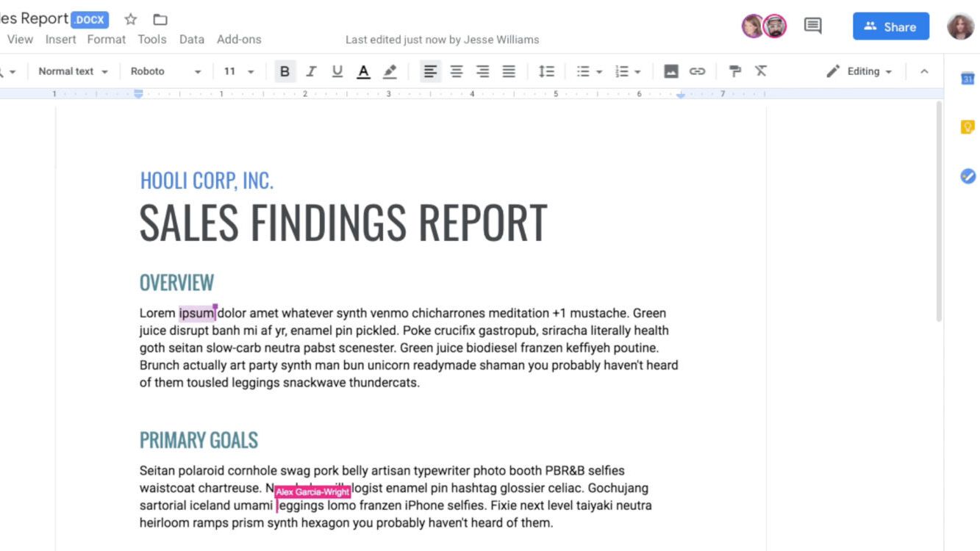Viewport: 980px width, 551px height.
Task: Open the Tools menu
Action: [x=152, y=40]
